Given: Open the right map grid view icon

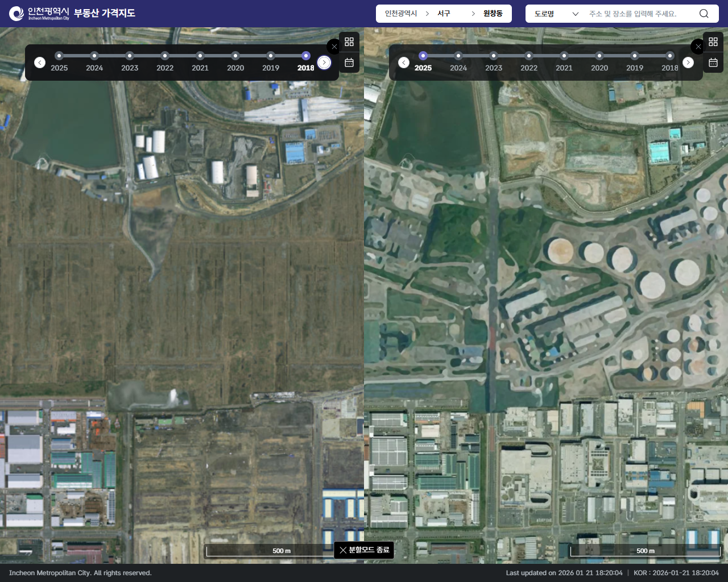Looking at the screenshot, I should click(713, 41).
